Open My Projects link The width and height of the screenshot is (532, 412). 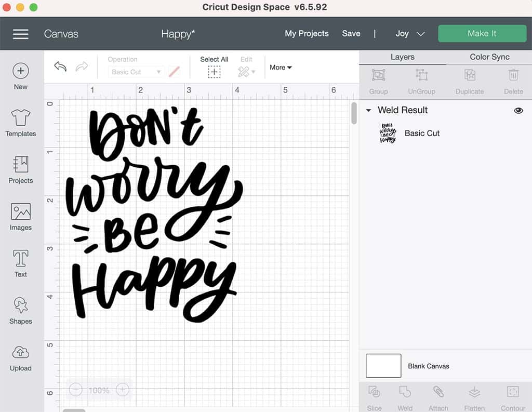[x=307, y=34]
